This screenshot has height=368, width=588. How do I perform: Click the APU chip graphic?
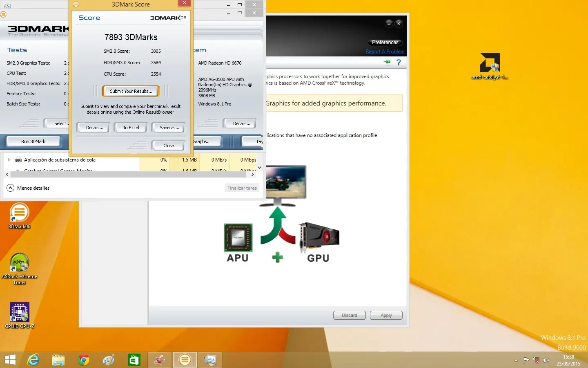238,238
